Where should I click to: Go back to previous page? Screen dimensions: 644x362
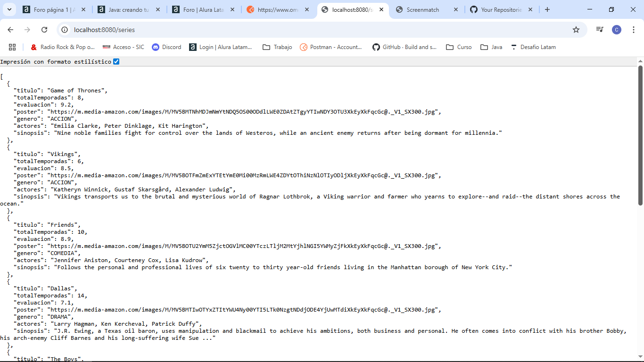10,30
